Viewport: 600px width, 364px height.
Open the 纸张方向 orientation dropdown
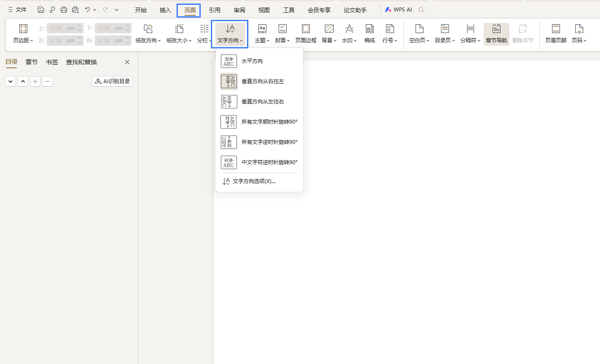pos(148,34)
